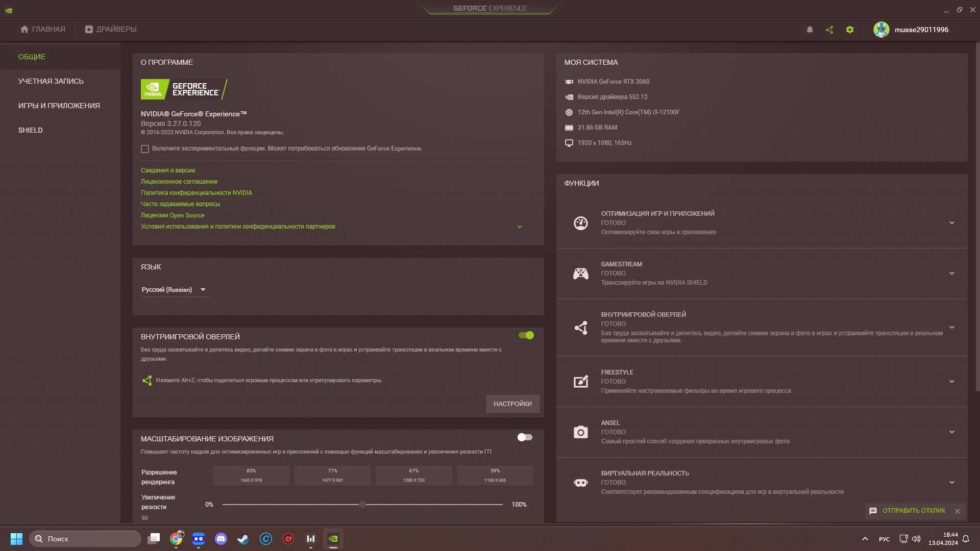
Task: Click the GPU card icon next to RTX 3060
Action: [569, 82]
